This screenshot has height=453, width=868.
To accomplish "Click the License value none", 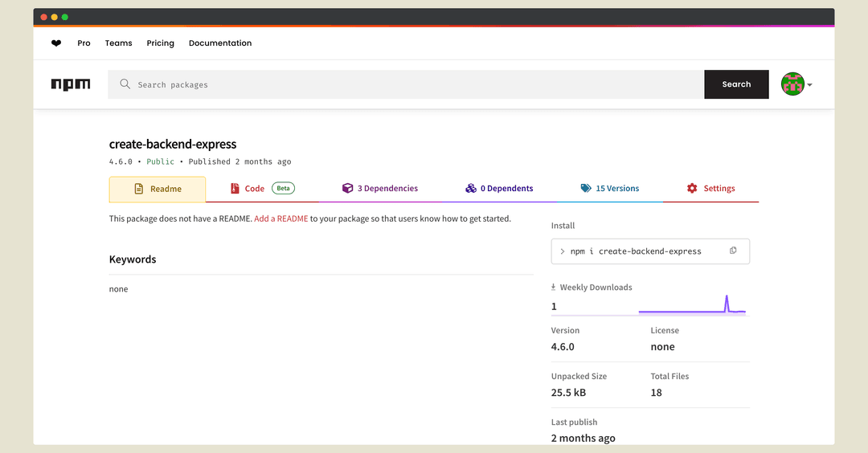I will coord(662,347).
